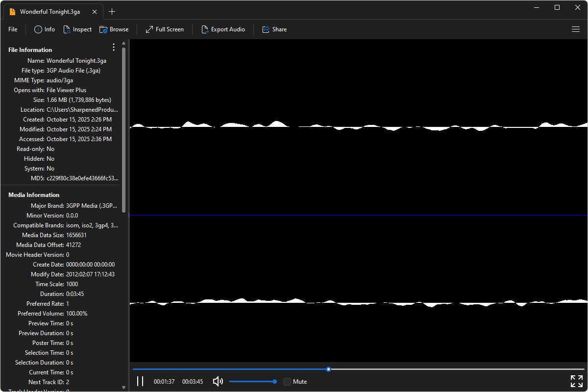Click the volume slider handle

pyautogui.click(x=274, y=381)
